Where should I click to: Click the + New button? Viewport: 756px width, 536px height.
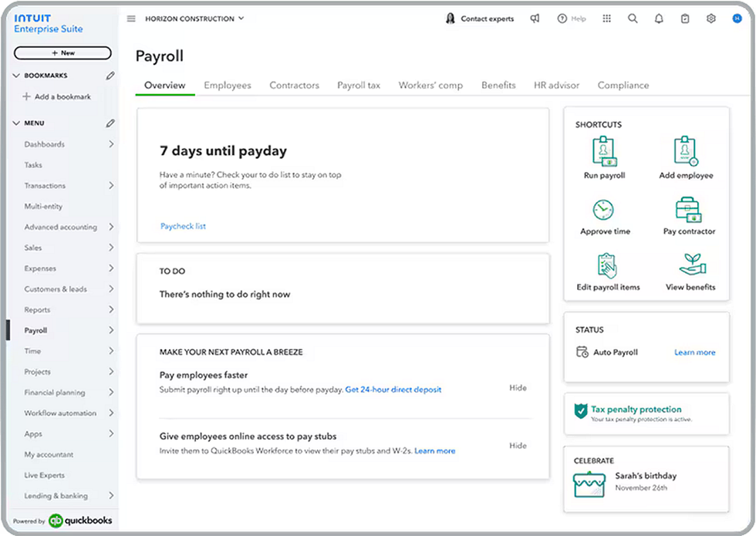coord(62,53)
